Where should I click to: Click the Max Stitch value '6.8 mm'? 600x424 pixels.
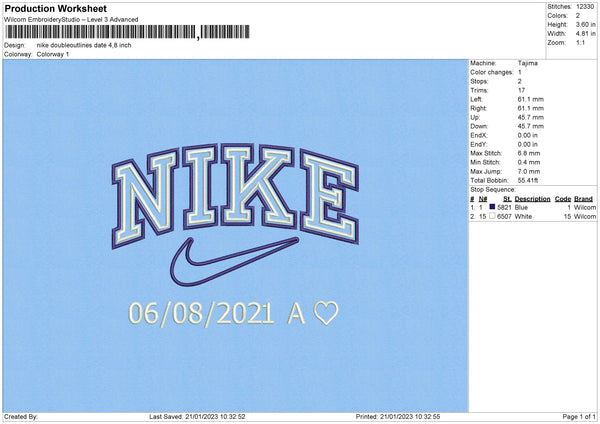(x=529, y=153)
